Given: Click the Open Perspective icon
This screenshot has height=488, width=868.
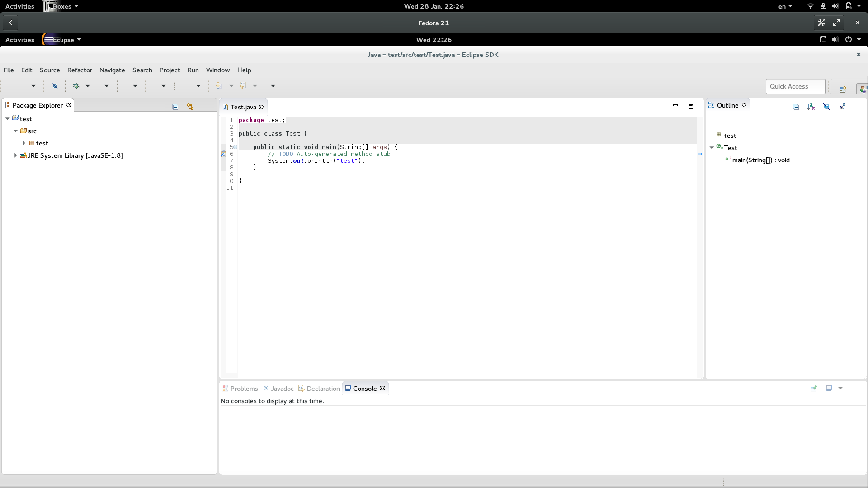Looking at the screenshot, I should (x=843, y=89).
